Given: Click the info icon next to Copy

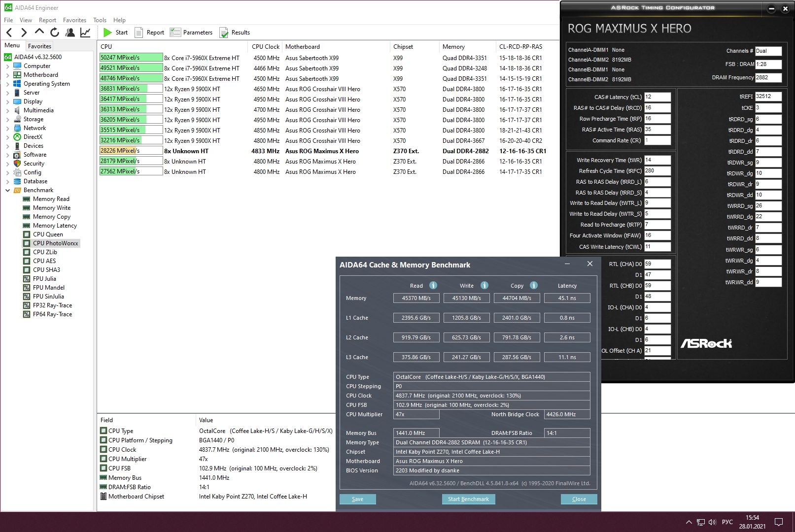Looking at the screenshot, I should coord(534,286).
